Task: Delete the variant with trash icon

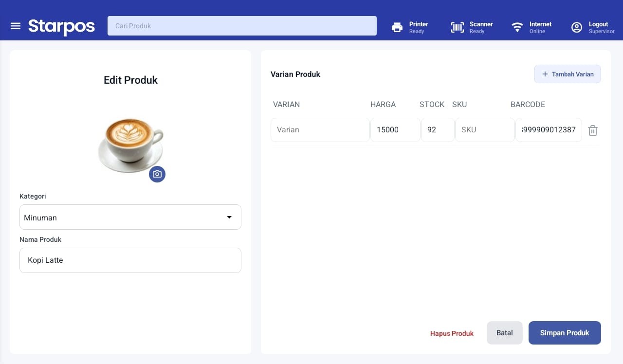Action: [593, 130]
